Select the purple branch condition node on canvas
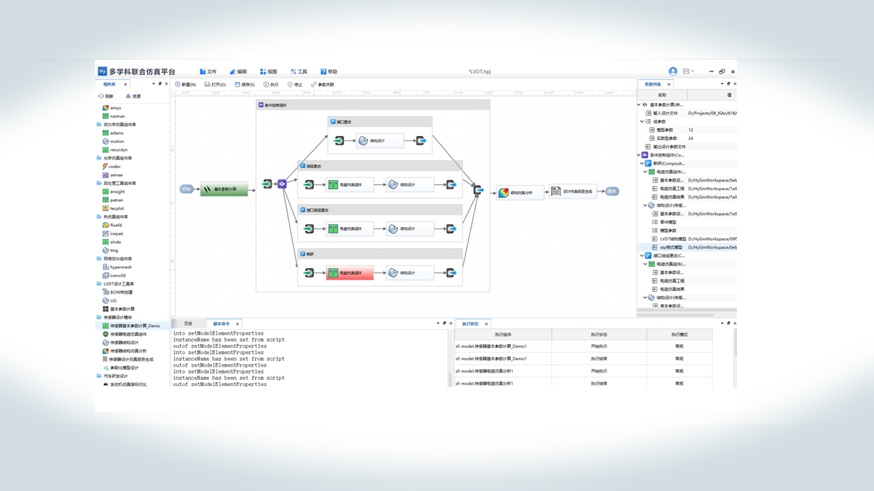Screen dimensions: 874x491 pyautogui.click(x=282, y=184)
